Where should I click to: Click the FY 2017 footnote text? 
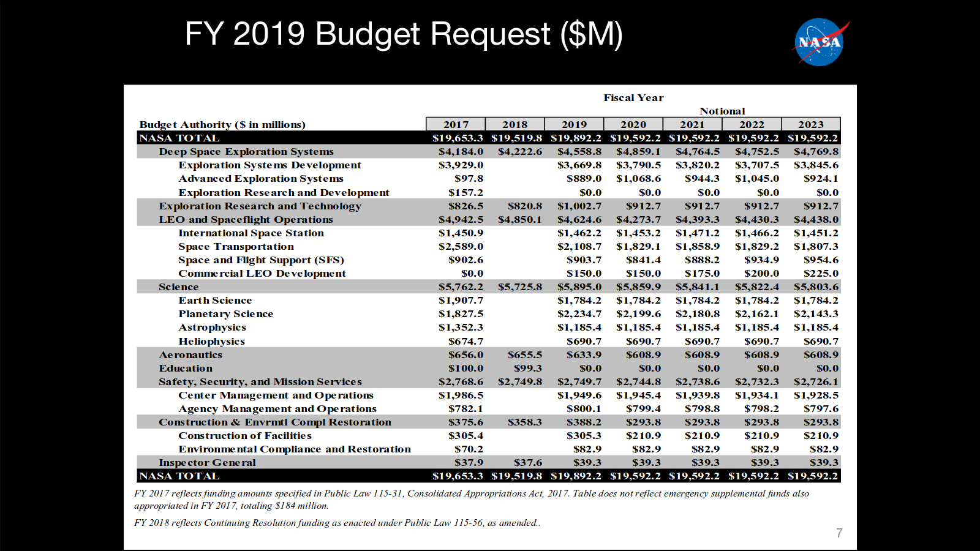click(x=472, y=500)
